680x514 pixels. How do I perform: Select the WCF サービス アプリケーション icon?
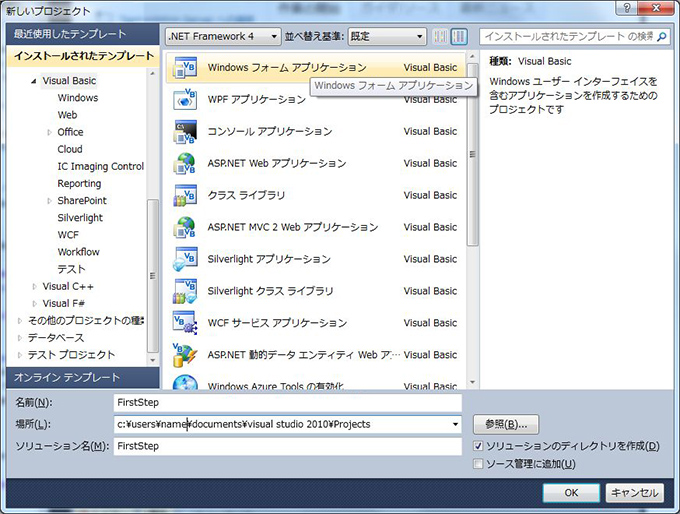coord(185,323)
